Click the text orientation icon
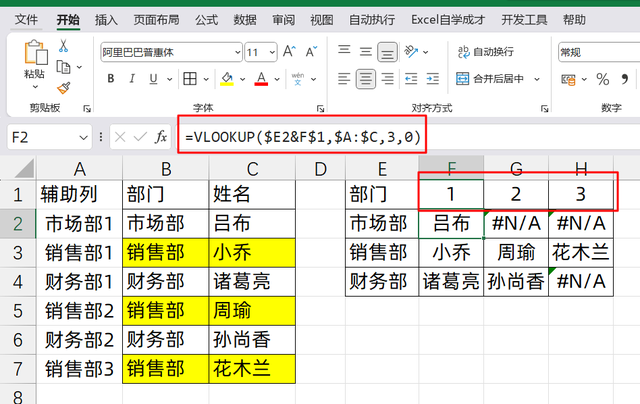 point(411,51)
